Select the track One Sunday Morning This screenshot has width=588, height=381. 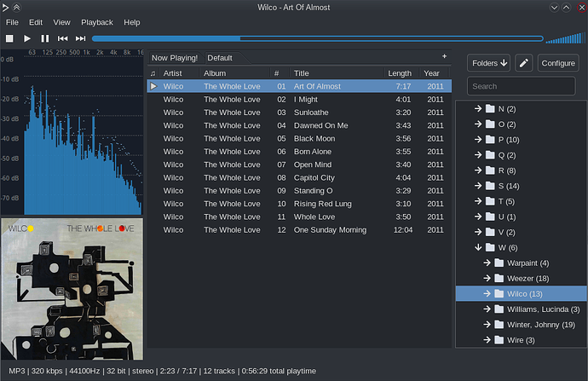click(x=330, y=230)
